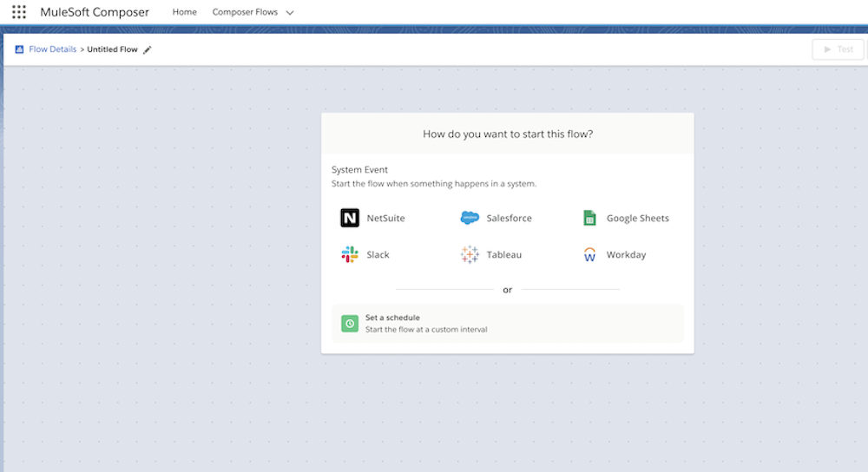Viewport: 868px width, 472px height.
Task: Go to the Home tab
Action: coord(184,12)
